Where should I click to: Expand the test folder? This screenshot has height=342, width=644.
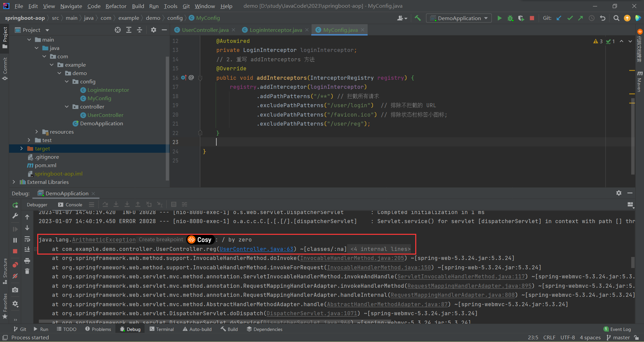29,140
